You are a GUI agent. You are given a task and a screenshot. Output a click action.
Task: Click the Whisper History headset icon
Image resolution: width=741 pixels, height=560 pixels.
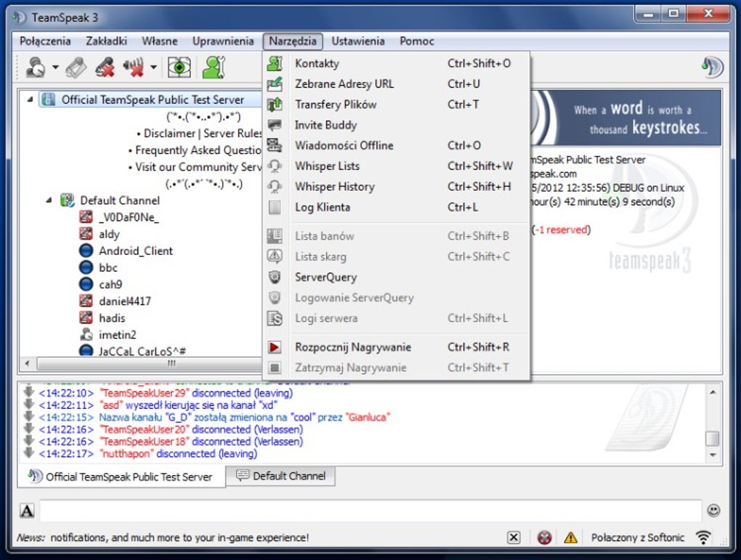[x=275, y=187]
